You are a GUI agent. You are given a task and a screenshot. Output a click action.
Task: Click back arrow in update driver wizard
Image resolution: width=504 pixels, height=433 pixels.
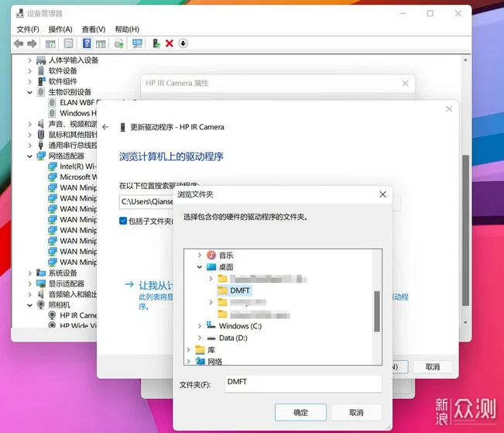point(105,127)
